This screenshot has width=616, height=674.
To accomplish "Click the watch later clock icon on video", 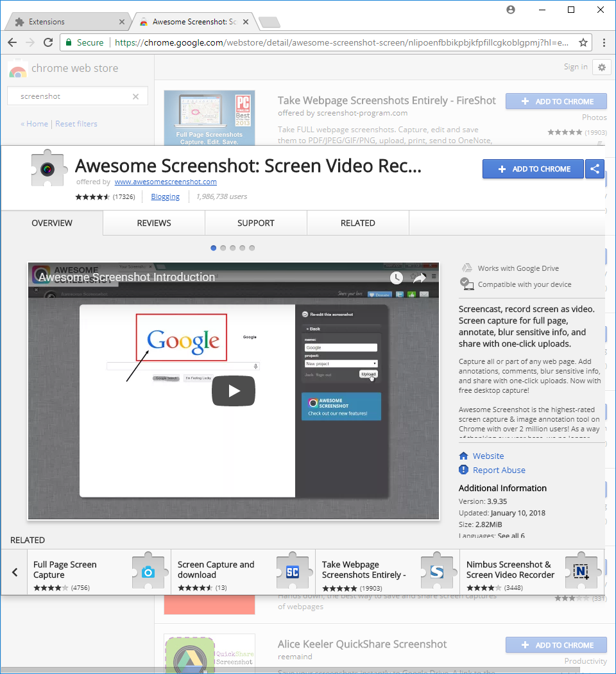I will point(397,277).
